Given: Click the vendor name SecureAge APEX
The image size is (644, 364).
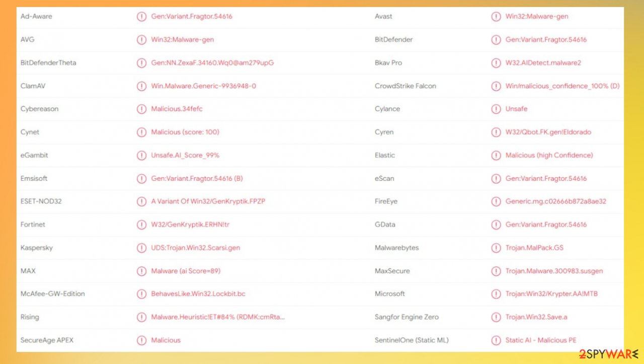Looking at the screenshot, I should [x=47, y=340].
